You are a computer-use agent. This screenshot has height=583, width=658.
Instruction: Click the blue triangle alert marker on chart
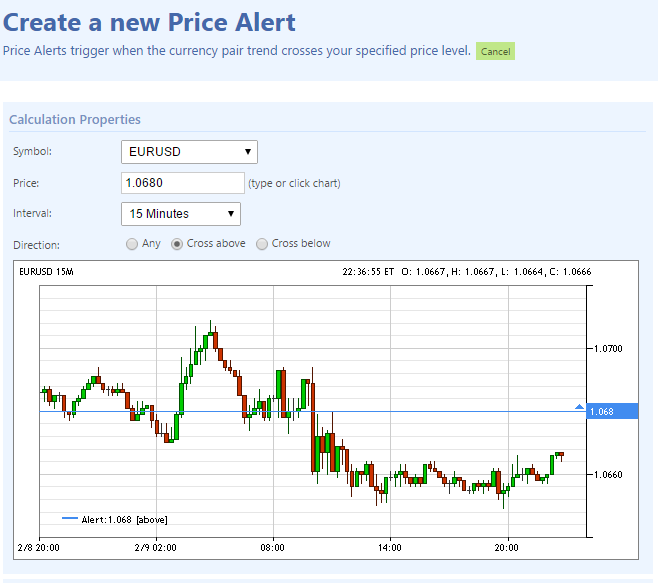click(579, 407)
